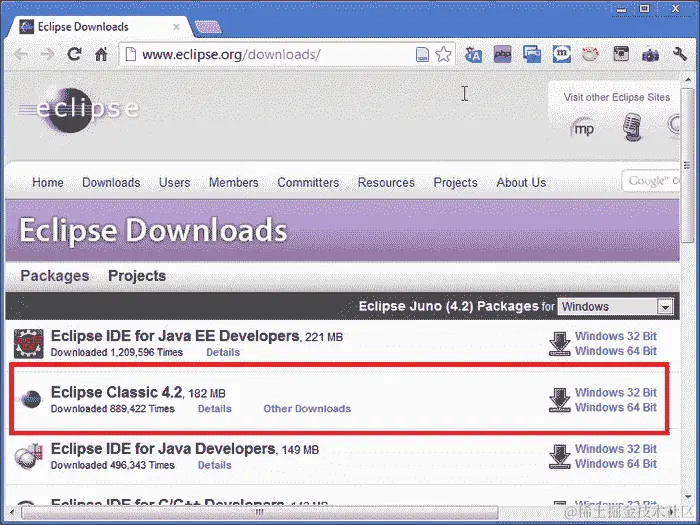
Task: Click the Google search box
Action: tap(651, 181)
